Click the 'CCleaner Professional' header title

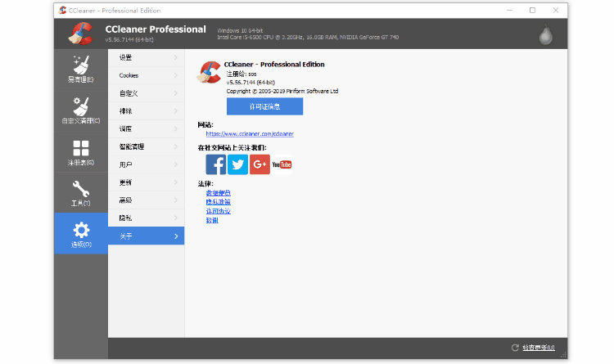(x=156, y=29)
